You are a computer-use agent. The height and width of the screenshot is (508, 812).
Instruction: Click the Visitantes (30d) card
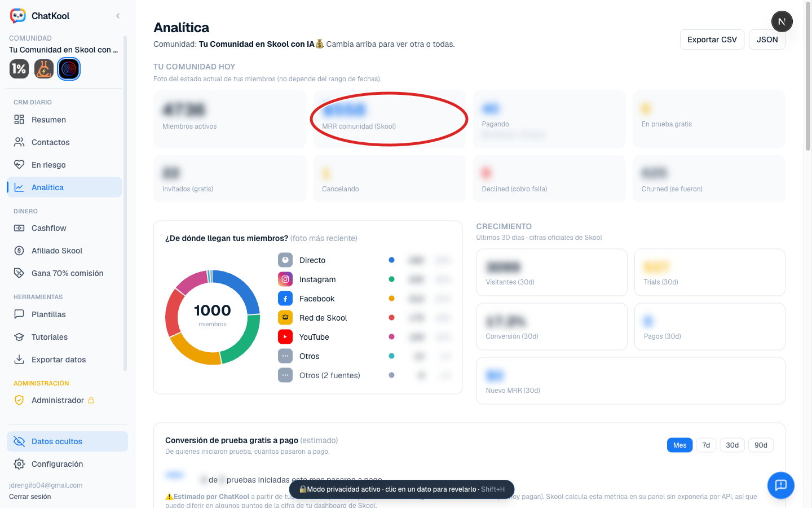[552, 273]
